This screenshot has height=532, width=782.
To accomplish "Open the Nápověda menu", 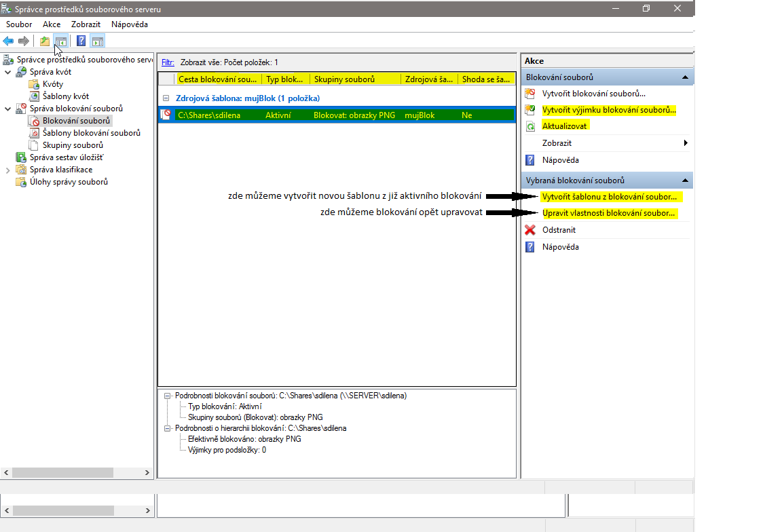I will pos(129,24).
